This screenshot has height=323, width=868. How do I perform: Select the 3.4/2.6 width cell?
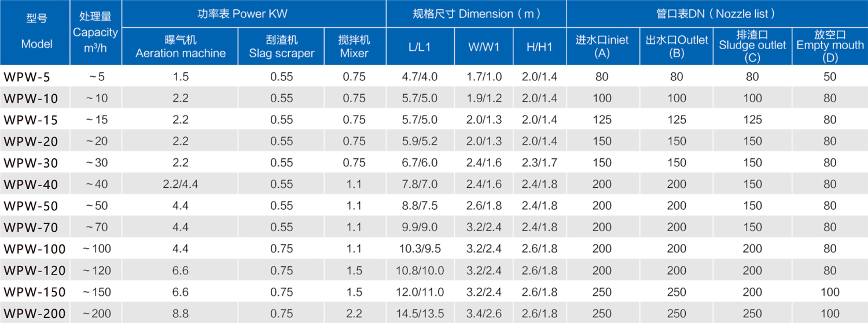(x=484, y=314)
